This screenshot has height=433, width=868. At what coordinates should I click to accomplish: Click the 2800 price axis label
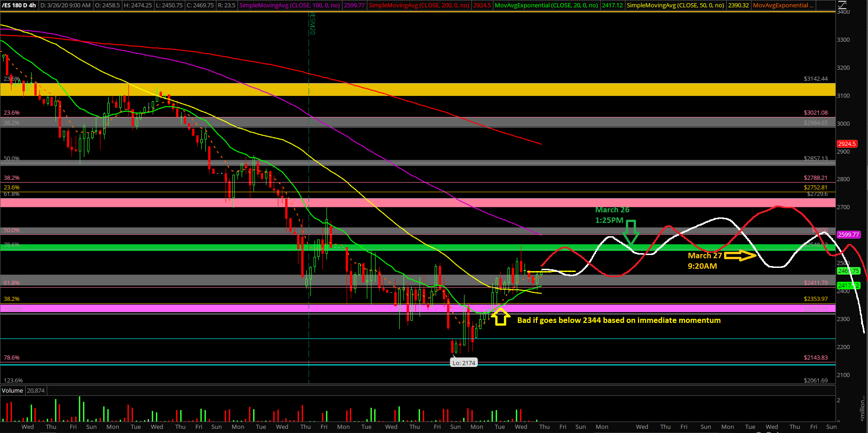pyautogui.click(x=843, y=179)
